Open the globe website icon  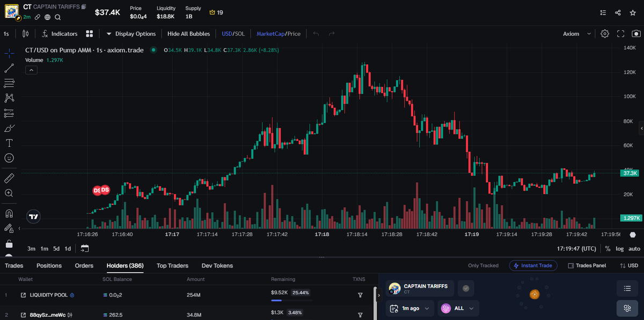coord(47,17)
